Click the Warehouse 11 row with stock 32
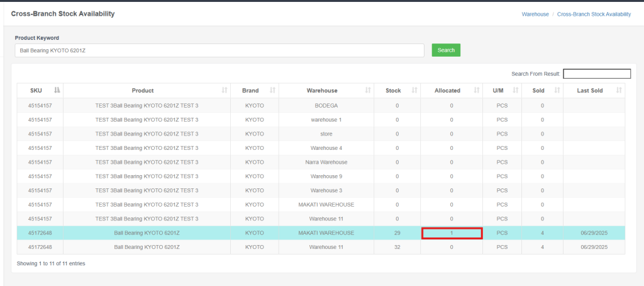644x286 pixels. [x=326, y=248]
